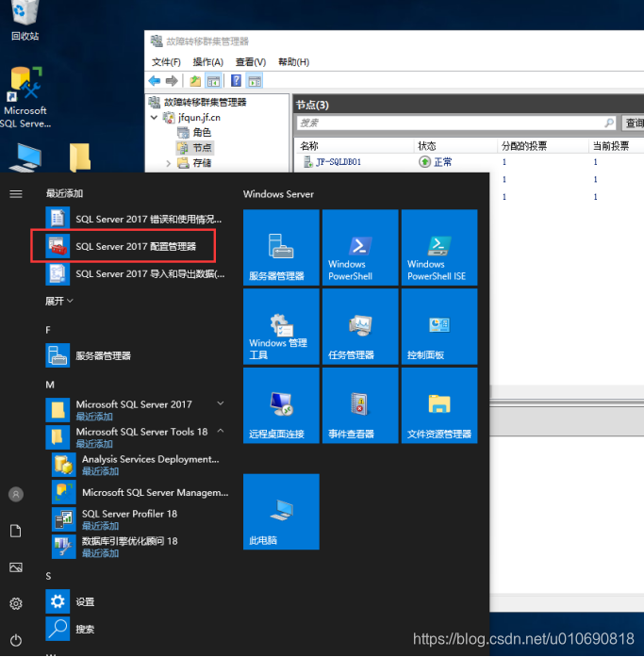Open the 事件查看器 tile

(360, 405)
